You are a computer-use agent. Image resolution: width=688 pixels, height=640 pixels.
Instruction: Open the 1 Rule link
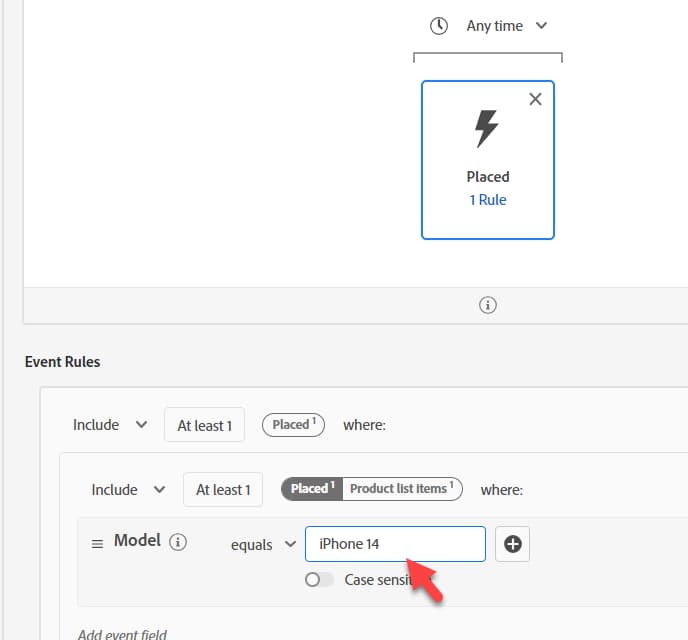pyautogui.click(x=487, y=200)
